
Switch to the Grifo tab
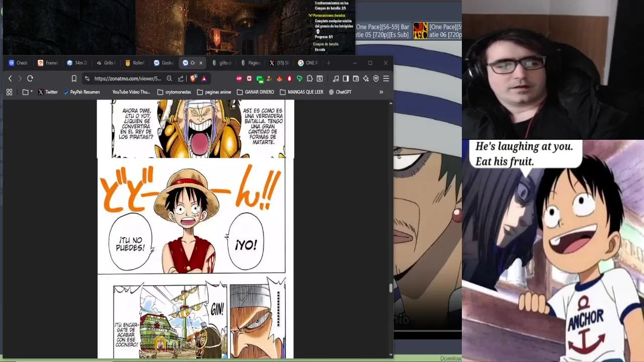click(x=106, y=63)
